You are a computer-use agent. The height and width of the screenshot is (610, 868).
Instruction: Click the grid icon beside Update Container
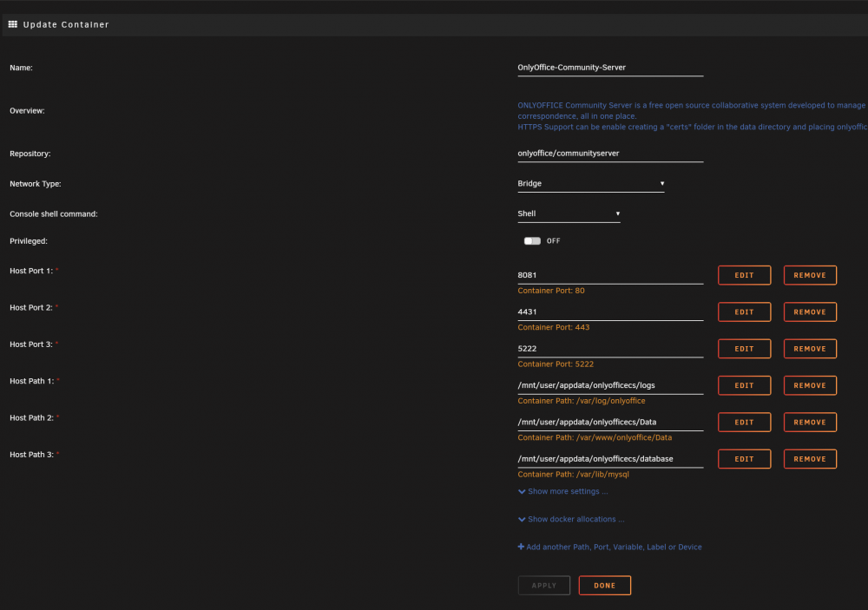pos(13,24)
